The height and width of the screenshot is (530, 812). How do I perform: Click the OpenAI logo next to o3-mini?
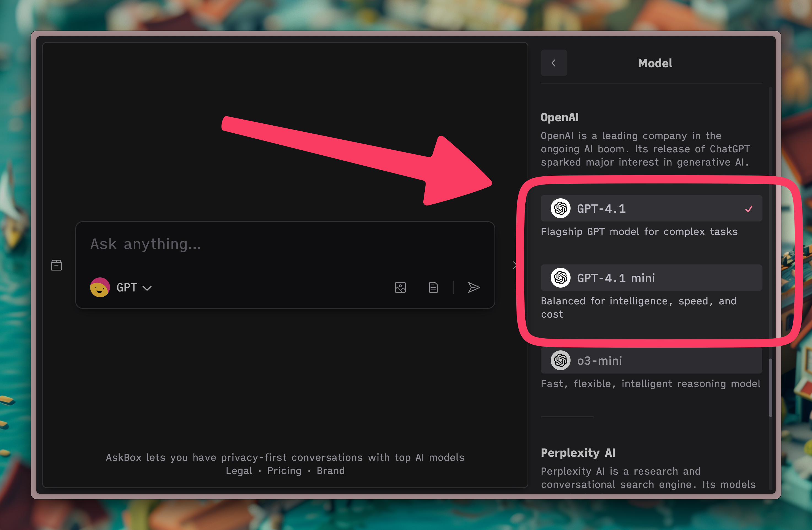pos(561,360)
